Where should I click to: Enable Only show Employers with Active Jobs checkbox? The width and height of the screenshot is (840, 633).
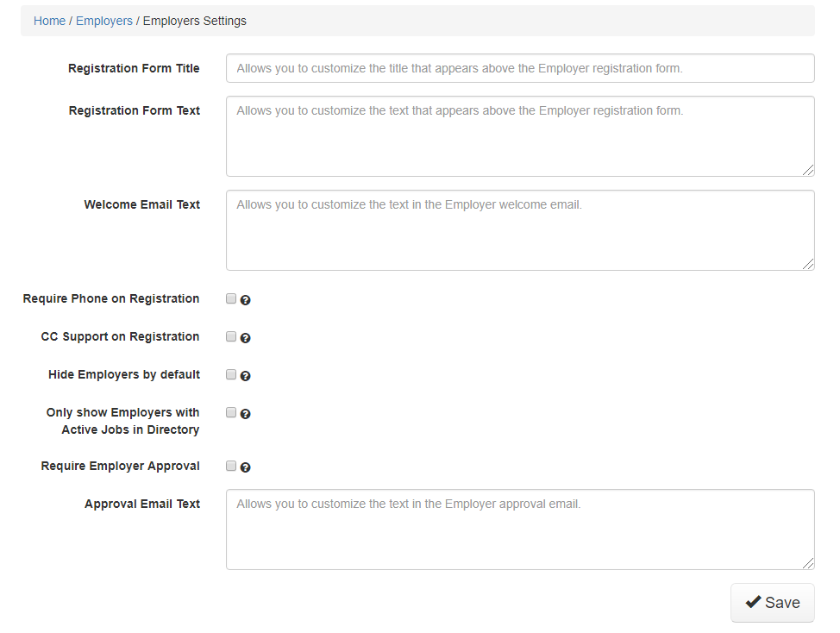pyautogui.click(x=231, y=412)
